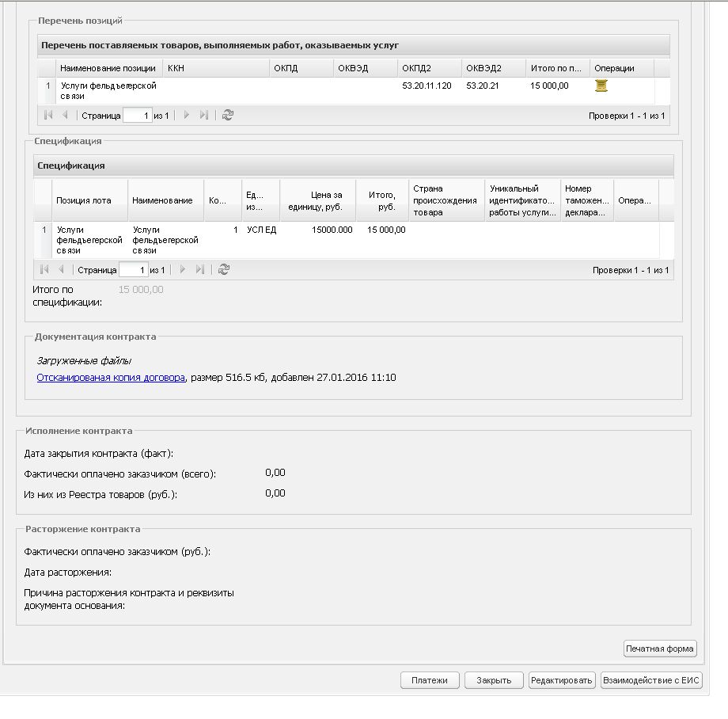Click the Страна происхождения товара header
The image size is (728, 719).
[x=446, y=200]
